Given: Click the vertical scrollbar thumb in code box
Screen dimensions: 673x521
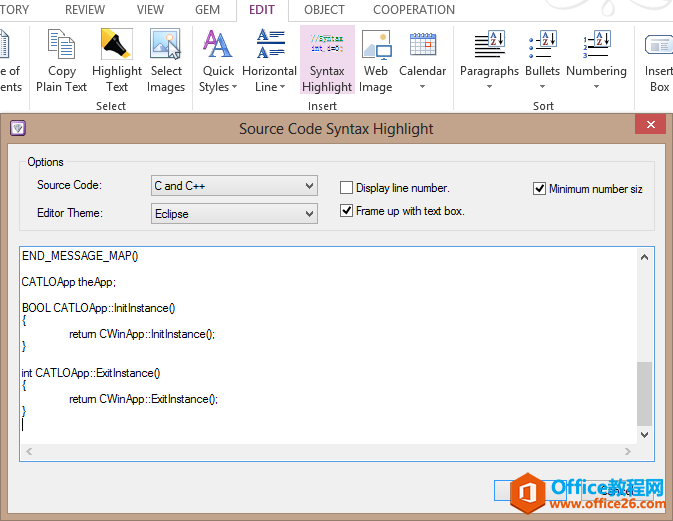Looking at the screenshot, I should [644, 393].
